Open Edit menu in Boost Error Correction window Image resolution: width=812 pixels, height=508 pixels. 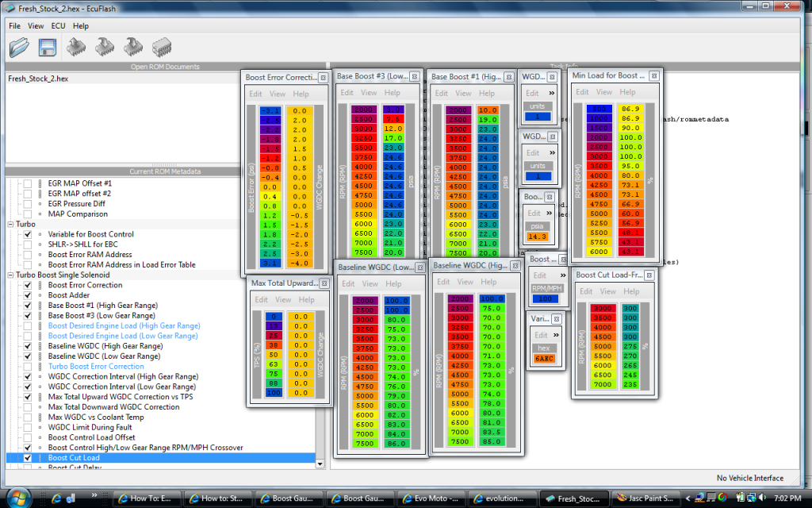(255, 94)
